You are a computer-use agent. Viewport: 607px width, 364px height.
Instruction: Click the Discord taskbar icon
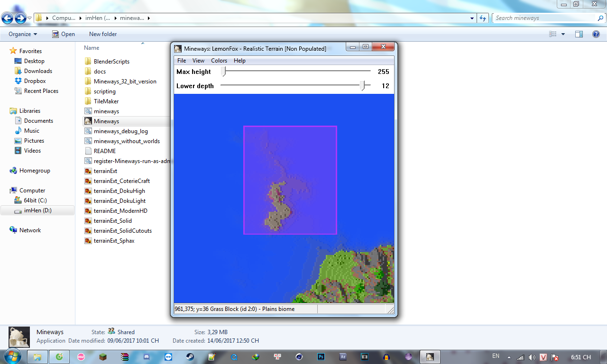[146, 357]
